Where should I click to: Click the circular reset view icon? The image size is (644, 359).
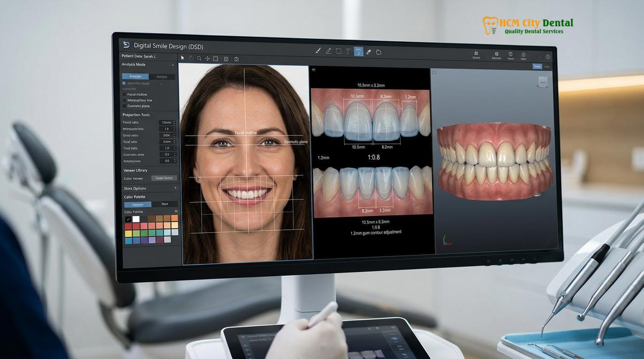coord(236,59)
